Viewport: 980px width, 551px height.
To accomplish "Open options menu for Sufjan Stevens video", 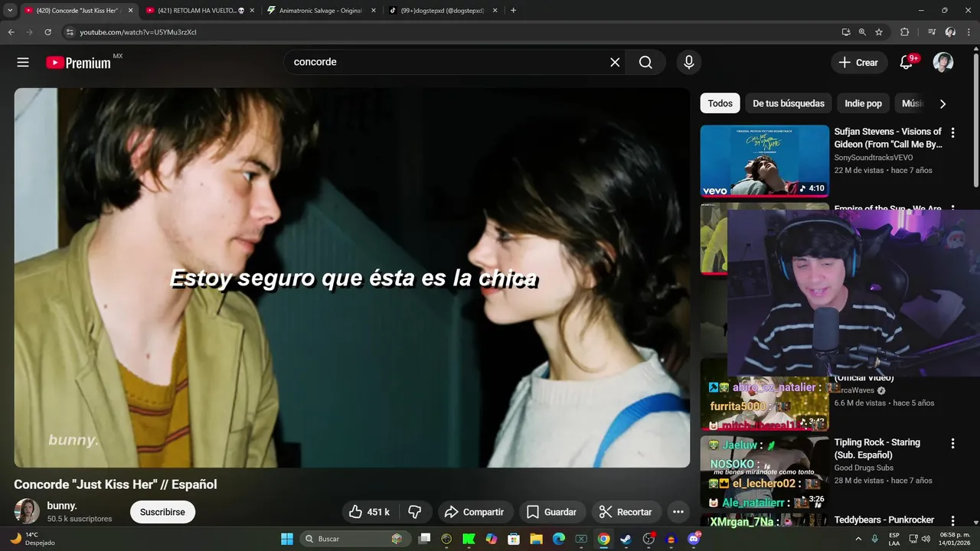I will [x=952, y=132].
